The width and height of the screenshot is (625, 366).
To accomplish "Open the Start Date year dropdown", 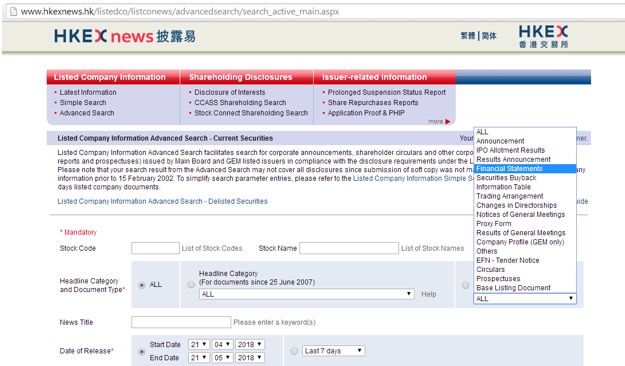I will [250, 344].
